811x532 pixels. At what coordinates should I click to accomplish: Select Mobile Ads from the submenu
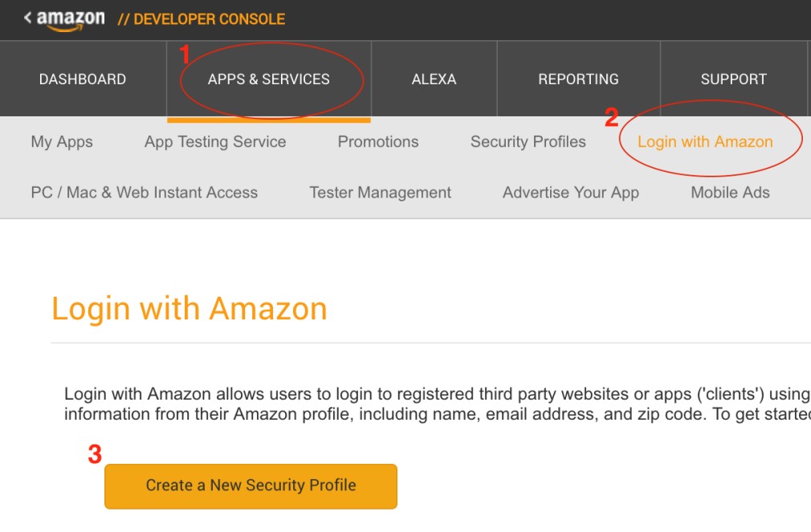click(x=729, y=193)
